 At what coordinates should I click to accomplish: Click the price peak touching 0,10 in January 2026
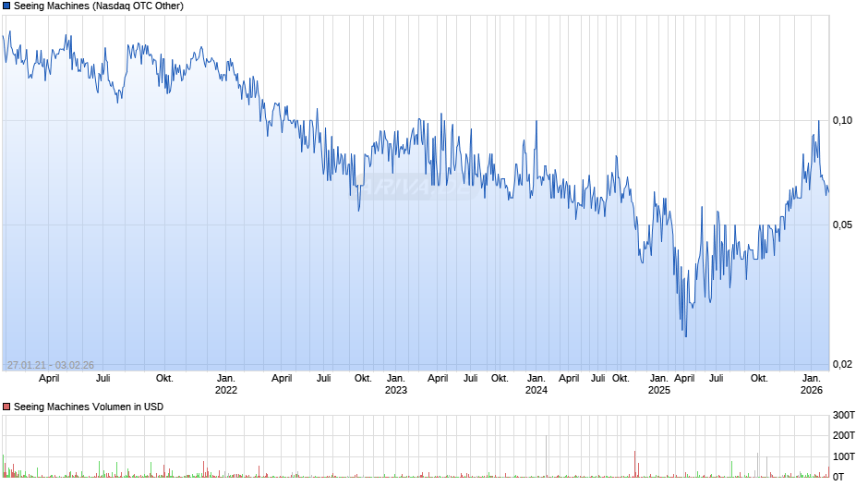click(819, 121)
